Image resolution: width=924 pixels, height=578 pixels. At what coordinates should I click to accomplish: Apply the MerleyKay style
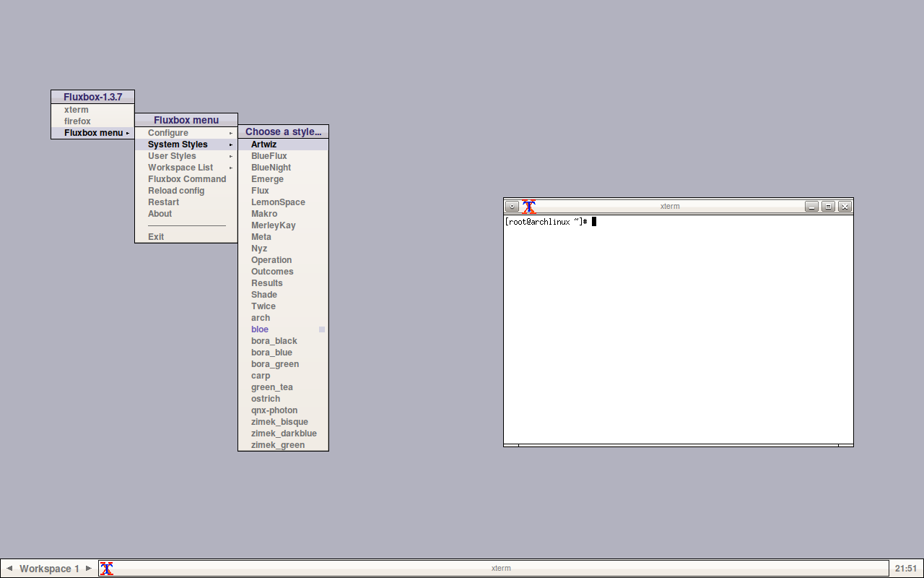pos(283,225)
